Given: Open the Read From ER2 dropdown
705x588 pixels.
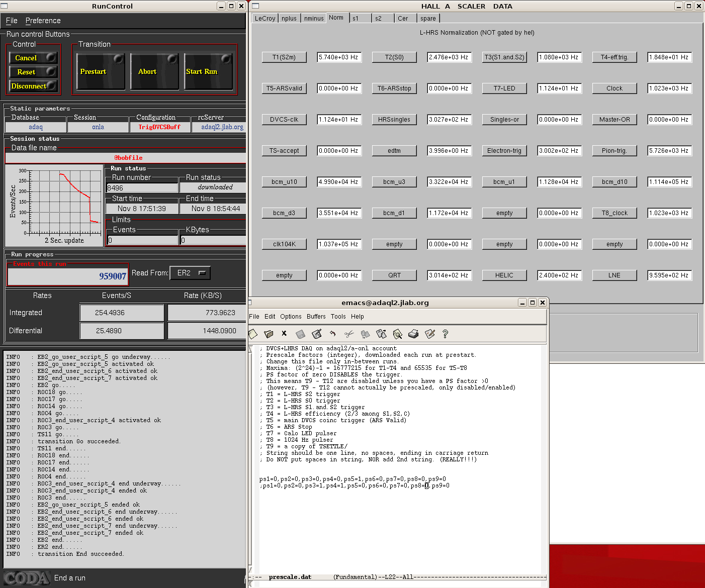Looking at the screenshot, I should click(x=190, y=273).
